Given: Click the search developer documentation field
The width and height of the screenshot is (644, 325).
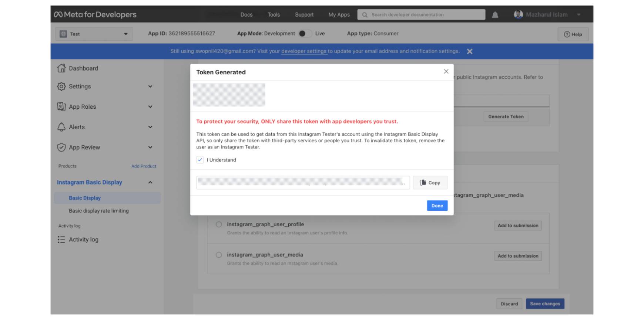Looking at the screenshot, I should pyautogui.click(x=421, y=15).
